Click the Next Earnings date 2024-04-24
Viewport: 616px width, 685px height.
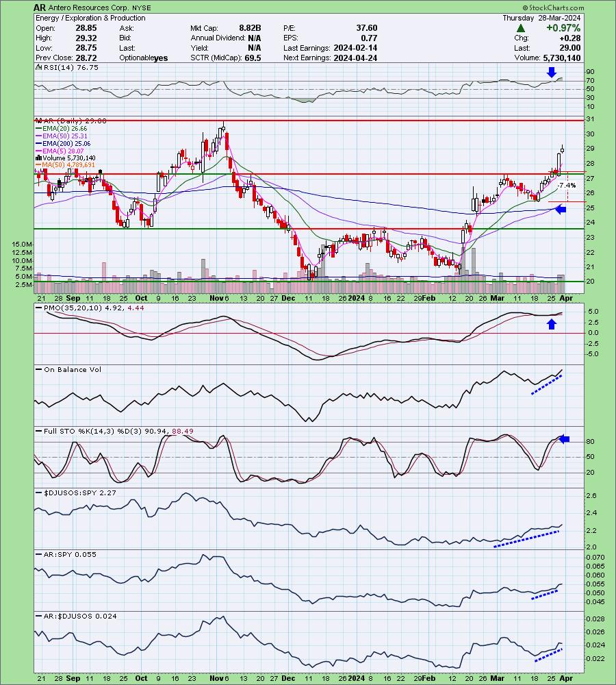click(355, 58)
